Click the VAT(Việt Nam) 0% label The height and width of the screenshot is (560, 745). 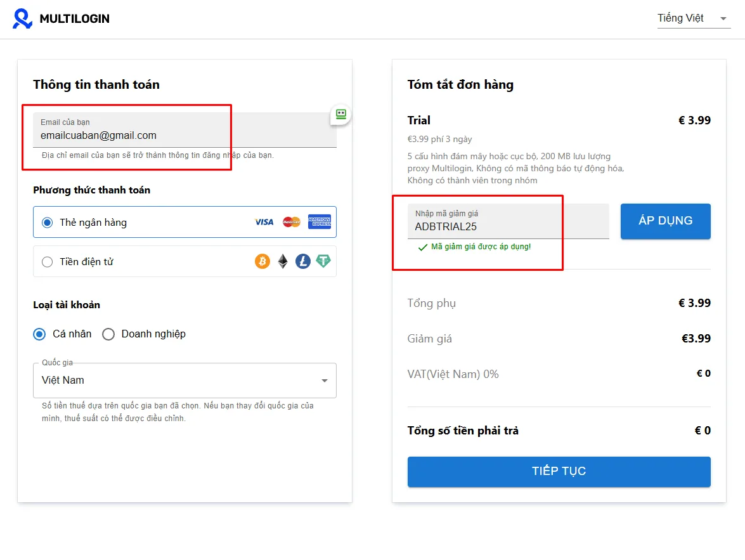point(453,374)
